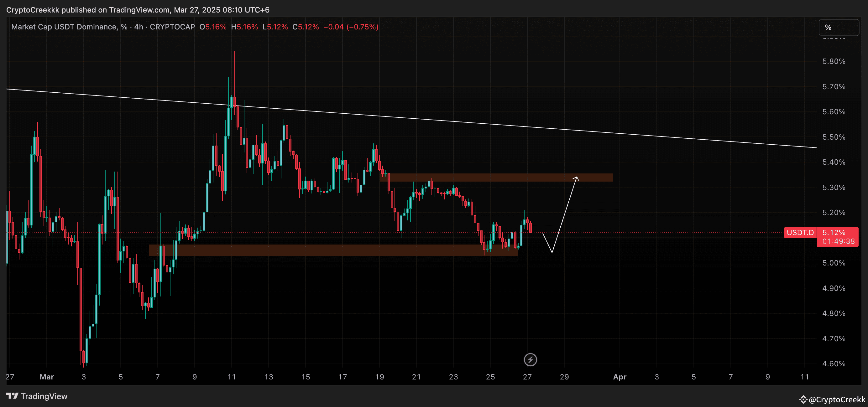The width and height of the screenshot is (868, 407).
Task: Click the change value −0.04 (−0.75%)
Action: 351,27
